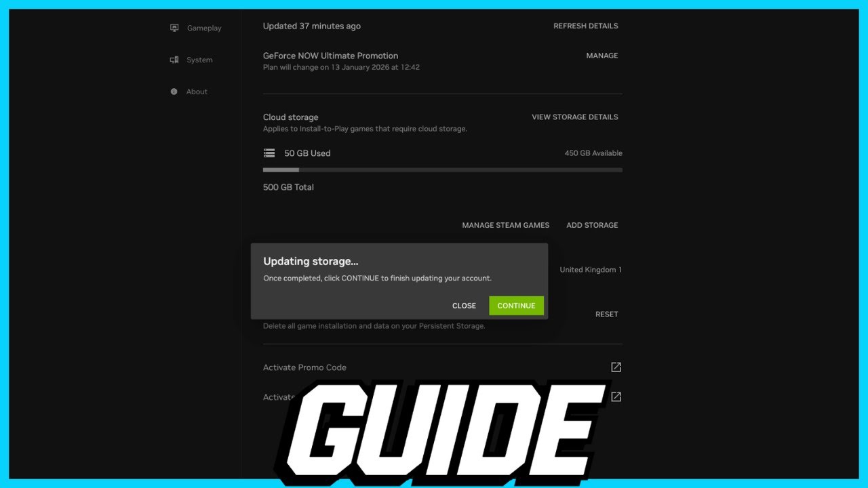Click RESET for persistent storage
868x488 pixels.
(x=607, y=314)
